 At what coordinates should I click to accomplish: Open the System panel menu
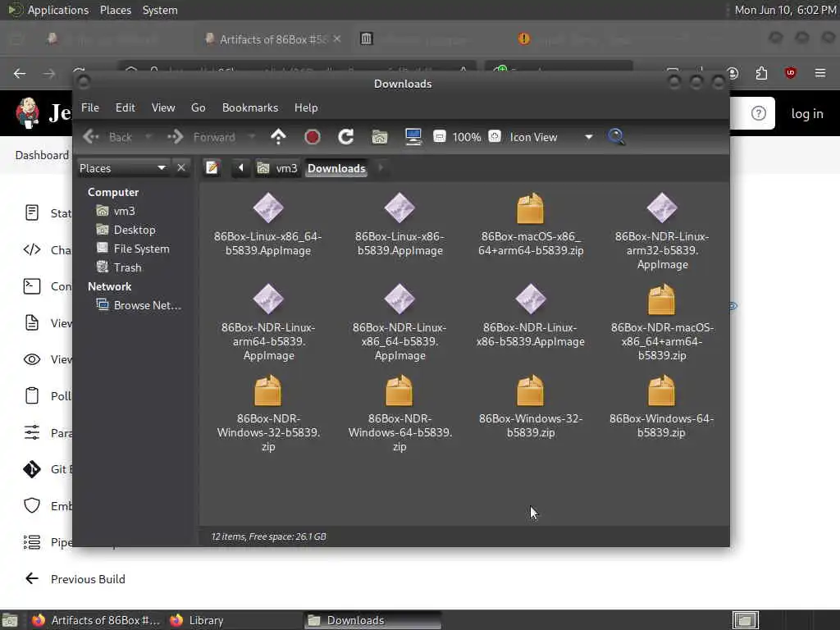click(160, 10)
